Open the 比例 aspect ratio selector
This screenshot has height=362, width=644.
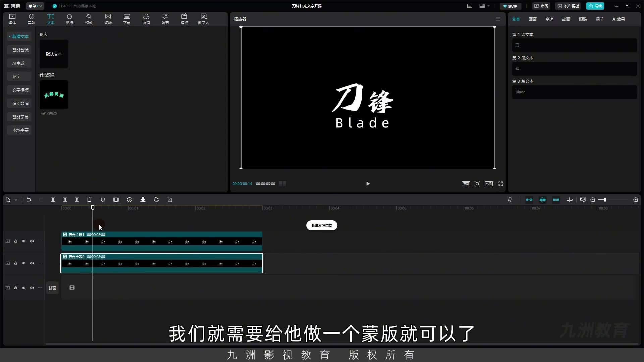(x=489, y=184)
